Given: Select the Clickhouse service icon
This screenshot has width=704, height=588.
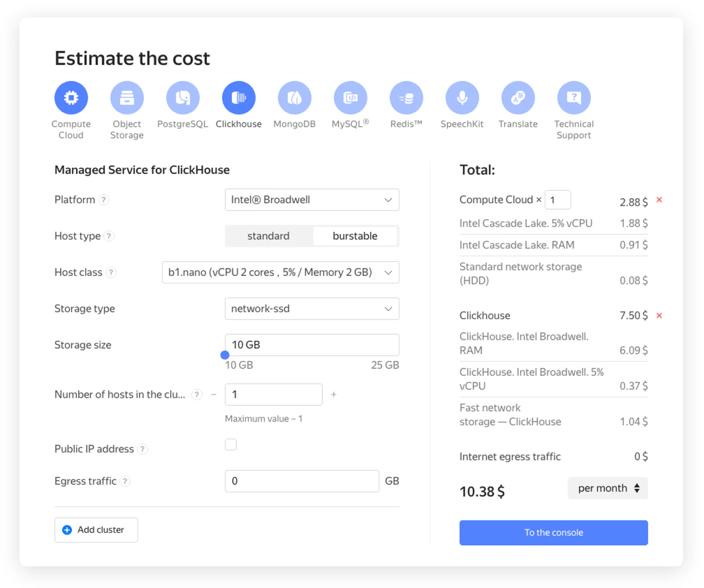Looking at the screenshot, I should (239, 98).
